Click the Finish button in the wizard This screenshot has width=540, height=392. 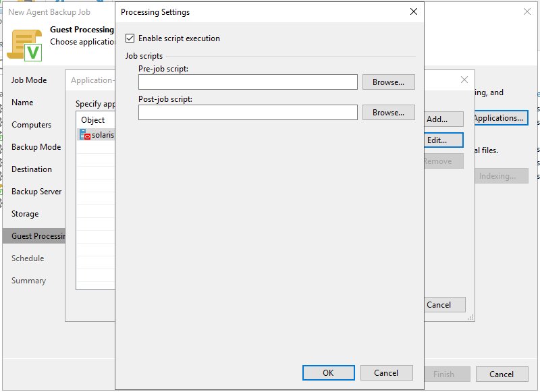pyautogui.click(x=447, y=374)
